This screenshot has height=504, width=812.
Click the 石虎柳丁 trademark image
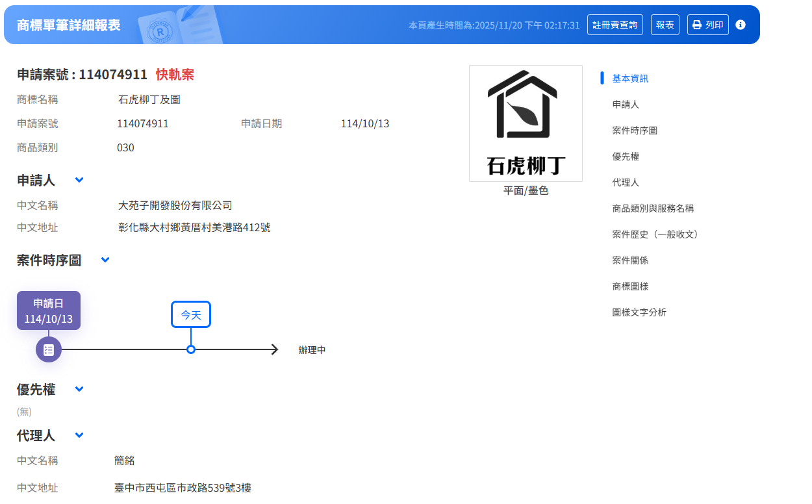525,122
